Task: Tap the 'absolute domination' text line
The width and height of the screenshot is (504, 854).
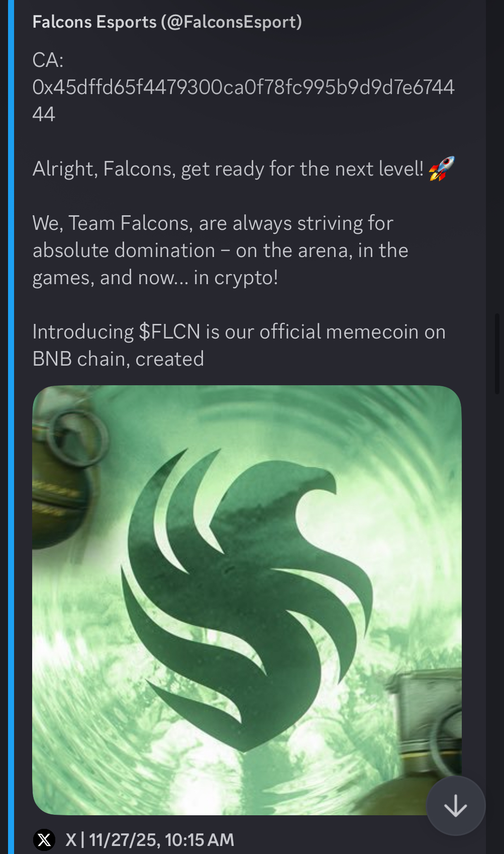Action: click(221, 250)
